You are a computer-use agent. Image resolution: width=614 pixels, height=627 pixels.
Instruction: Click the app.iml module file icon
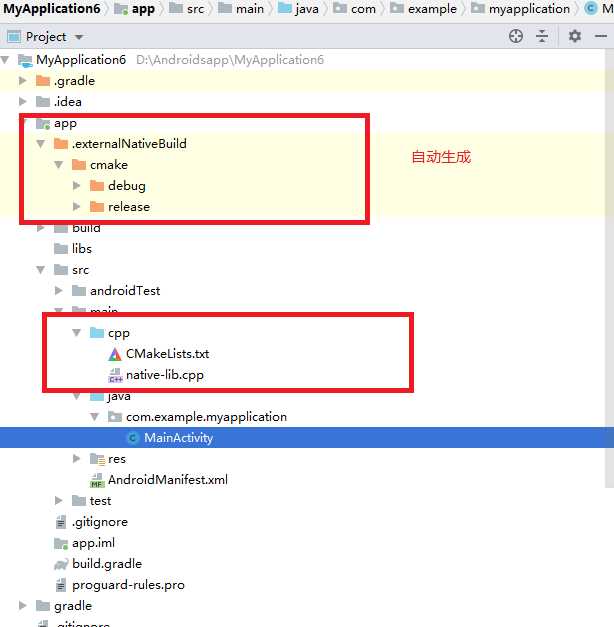tap(61, 543)
